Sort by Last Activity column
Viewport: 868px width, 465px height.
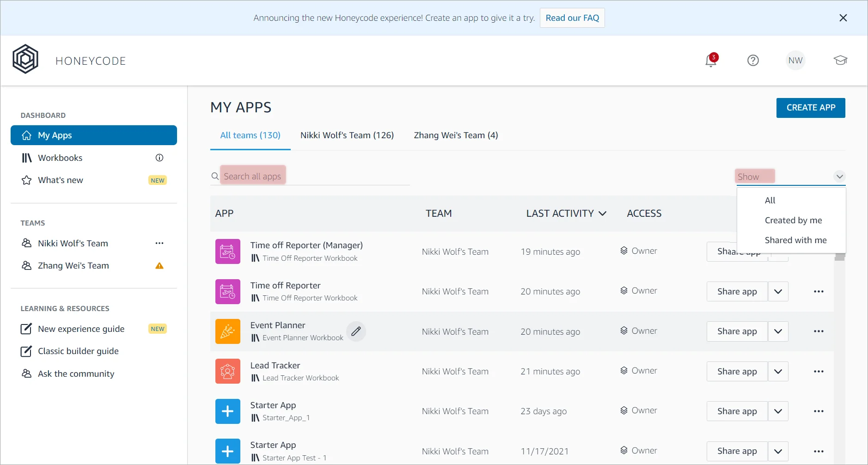[x=566, y=214]
